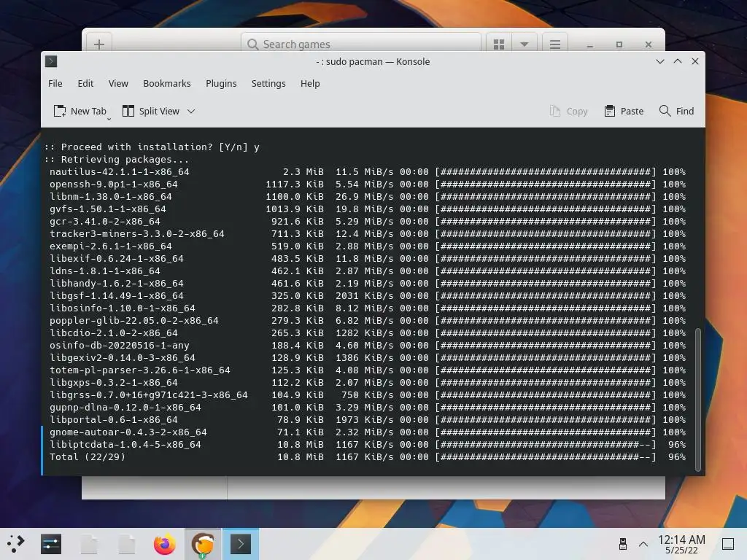Open the hamburger menu in games window
The width and height of the screenshot is (747, 560).
555,44
